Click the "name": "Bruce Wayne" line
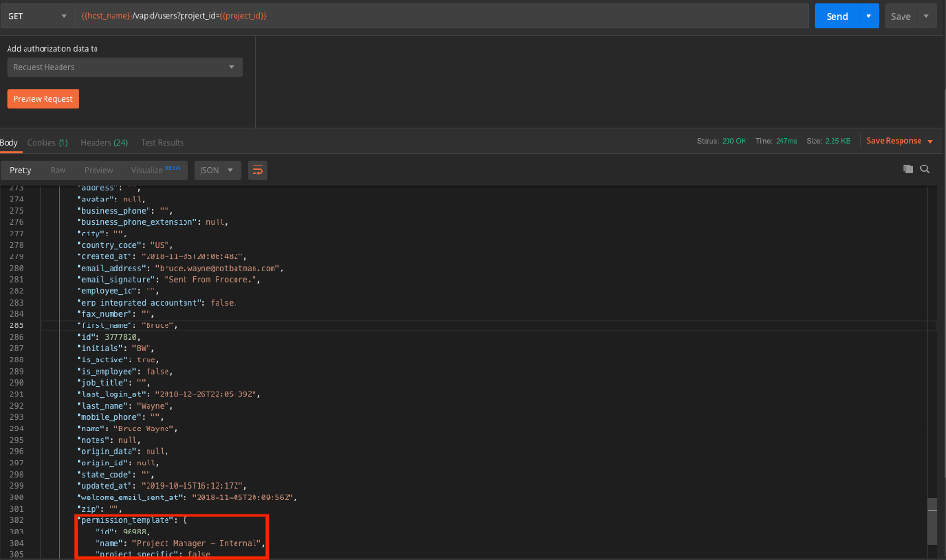This screenshot has width=946, height=560. click(x=128, y=429)
